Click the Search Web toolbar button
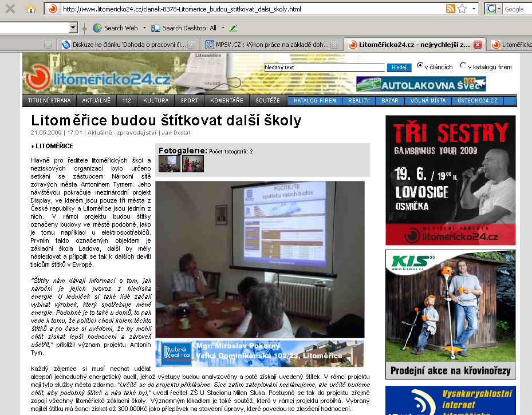The height and width of the screenshot is (415, 532). [116, 28]
